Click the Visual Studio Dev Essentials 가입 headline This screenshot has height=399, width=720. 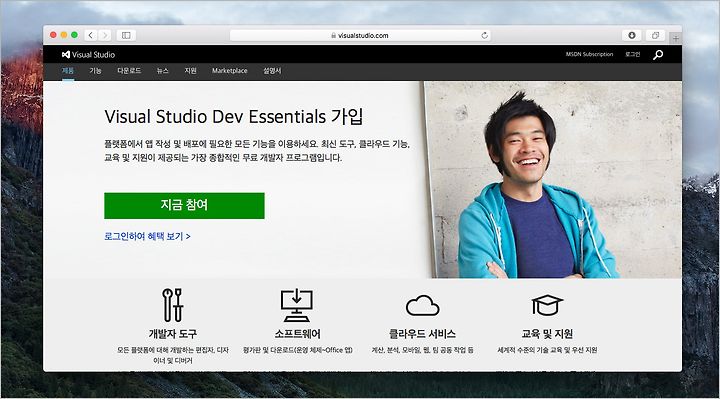234,117
